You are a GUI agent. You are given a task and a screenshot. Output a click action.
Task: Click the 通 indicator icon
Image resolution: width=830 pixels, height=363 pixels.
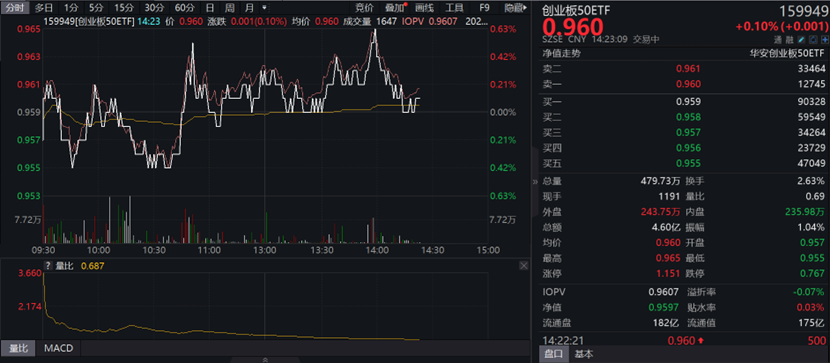[778, 40]
